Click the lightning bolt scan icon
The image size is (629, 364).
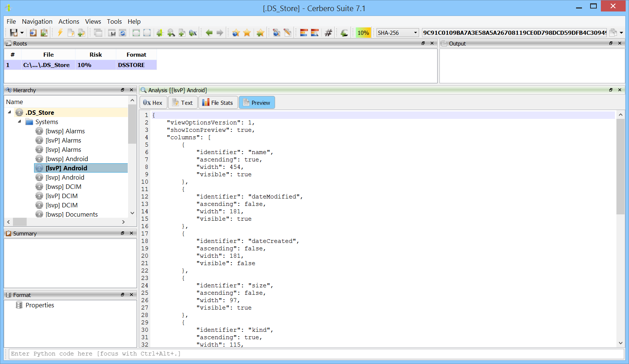coord(60,33)
